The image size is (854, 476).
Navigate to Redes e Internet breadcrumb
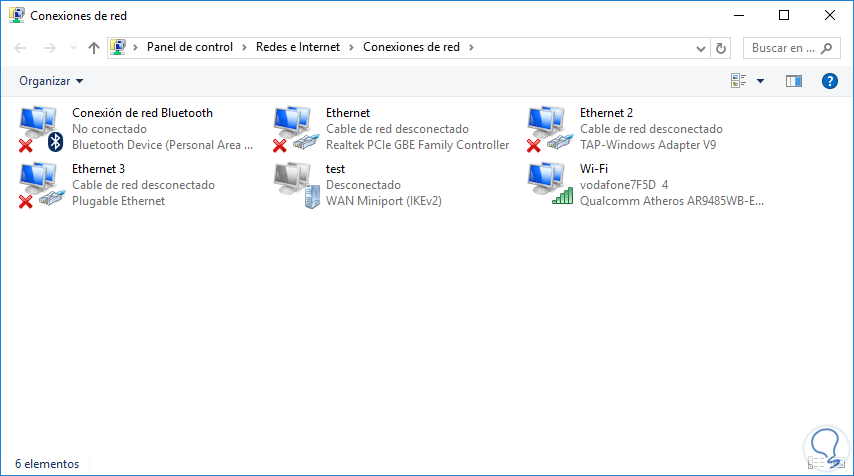pos(298,47)
